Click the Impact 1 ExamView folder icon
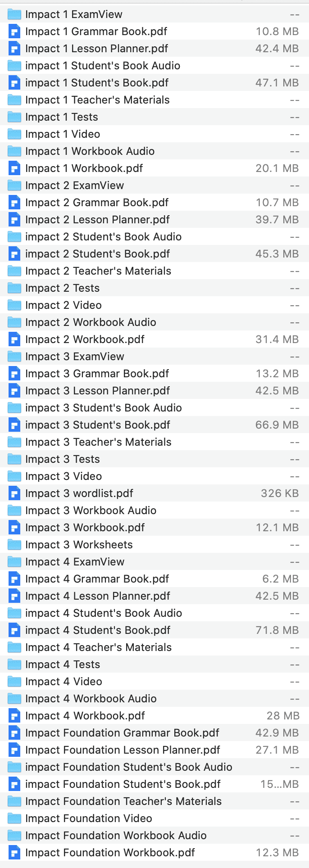Screen dimensions: 309x868 point(14,14)
